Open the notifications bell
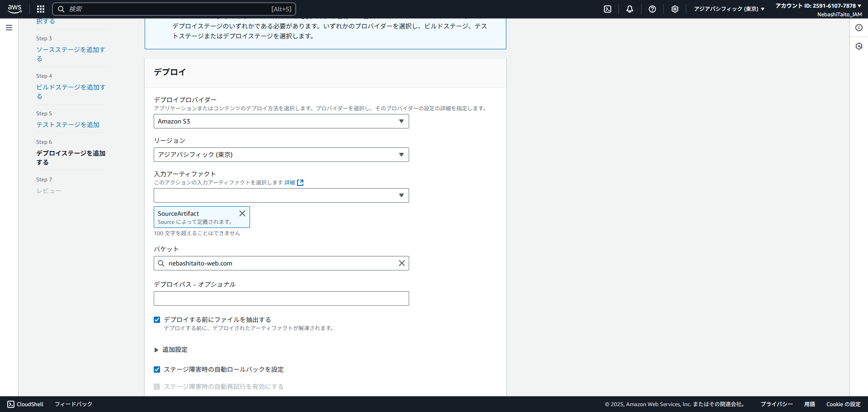Image resolution: width=868 pixels, height=412 pixels. point(630,9)
